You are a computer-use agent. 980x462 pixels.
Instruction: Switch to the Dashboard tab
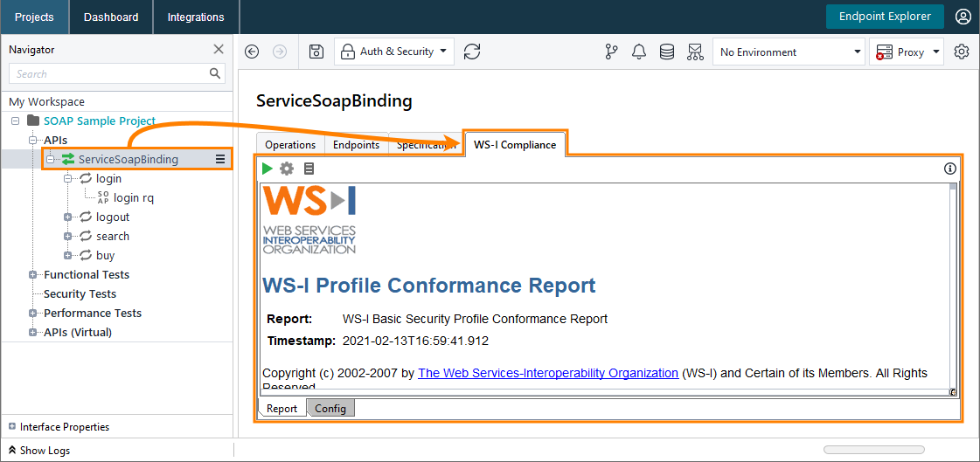click(x=111, y=17)
